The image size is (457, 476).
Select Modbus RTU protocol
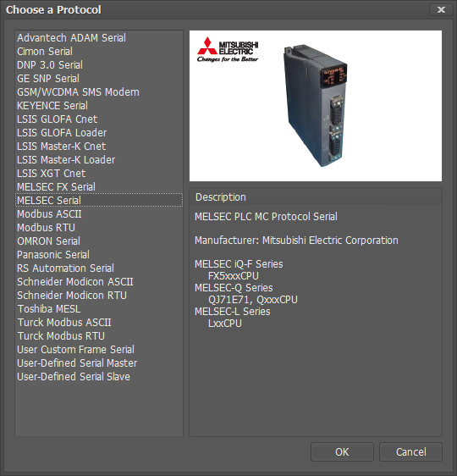point(99,228)
